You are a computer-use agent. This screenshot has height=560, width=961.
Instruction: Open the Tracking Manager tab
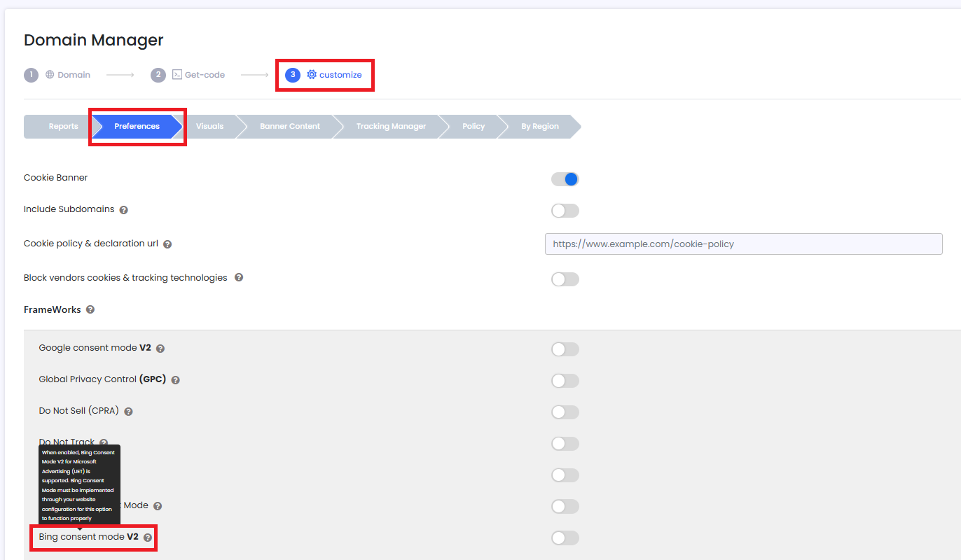391,127
